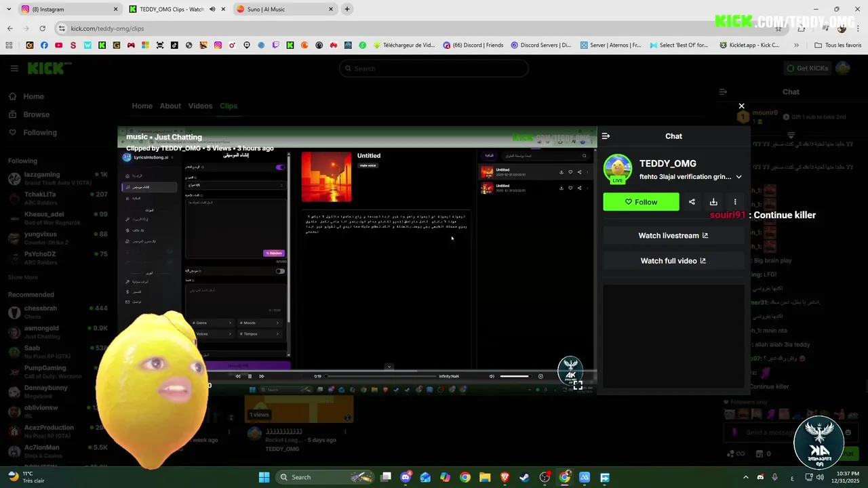868x488 pixels.
Task: Go to Home in Kick sidebar
Action: click(26, 96)
